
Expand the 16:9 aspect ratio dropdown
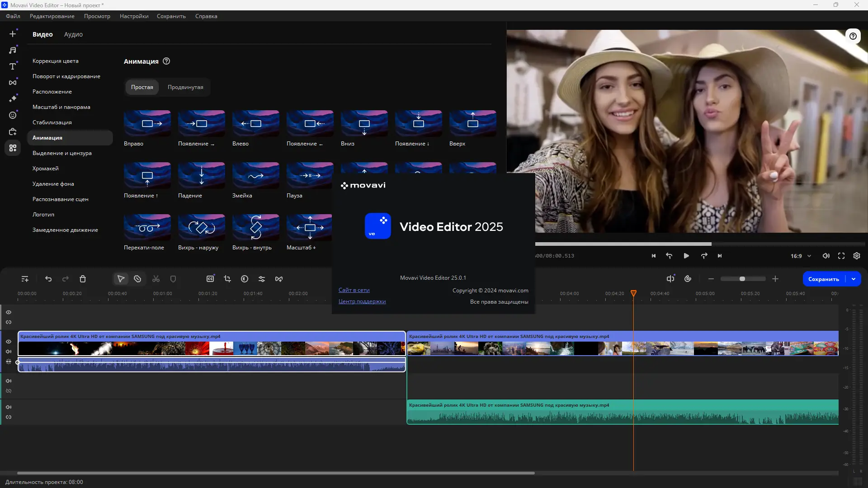[809, 256]
